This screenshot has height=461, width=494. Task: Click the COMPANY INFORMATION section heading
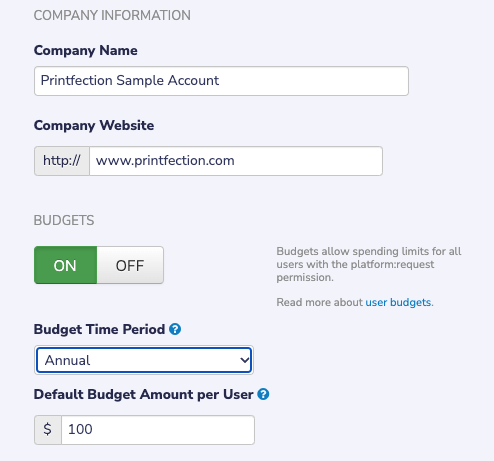[112, 15]
